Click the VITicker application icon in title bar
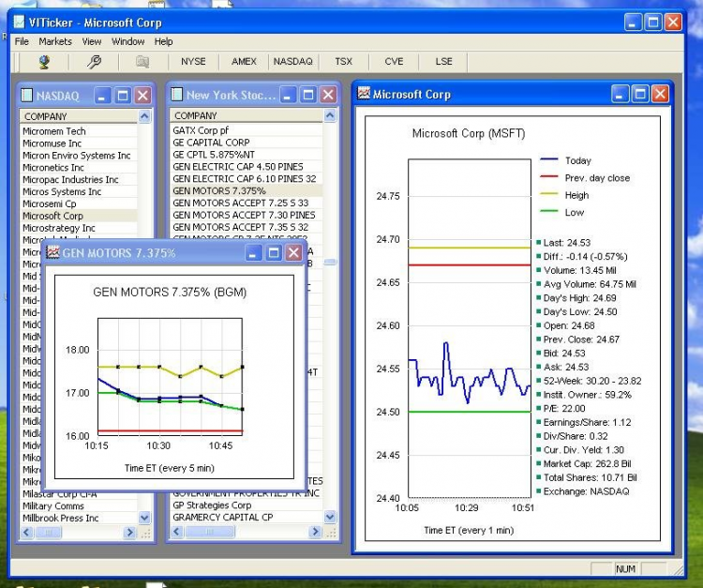703x588 pixels. [x=17, y=22]
